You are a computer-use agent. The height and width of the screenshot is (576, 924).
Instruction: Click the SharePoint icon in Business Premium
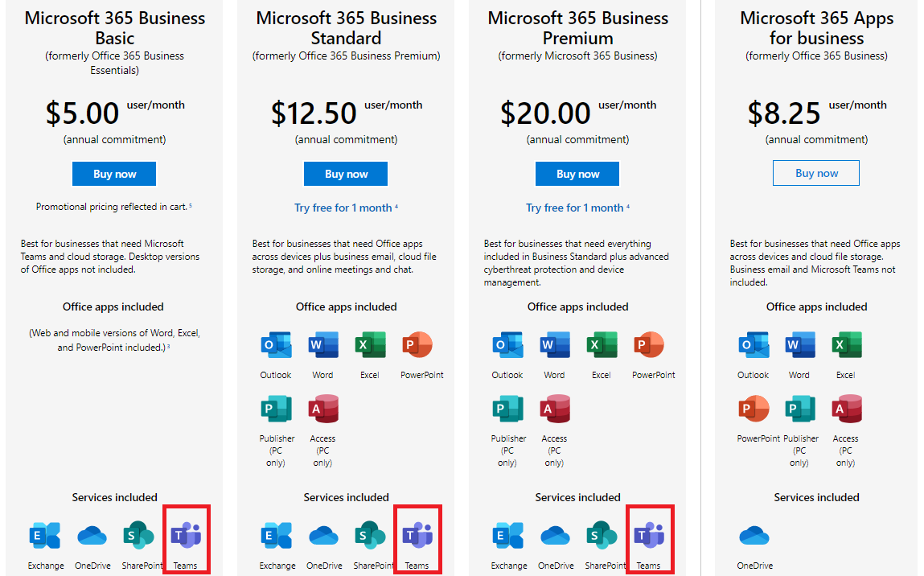pos(602,535)
